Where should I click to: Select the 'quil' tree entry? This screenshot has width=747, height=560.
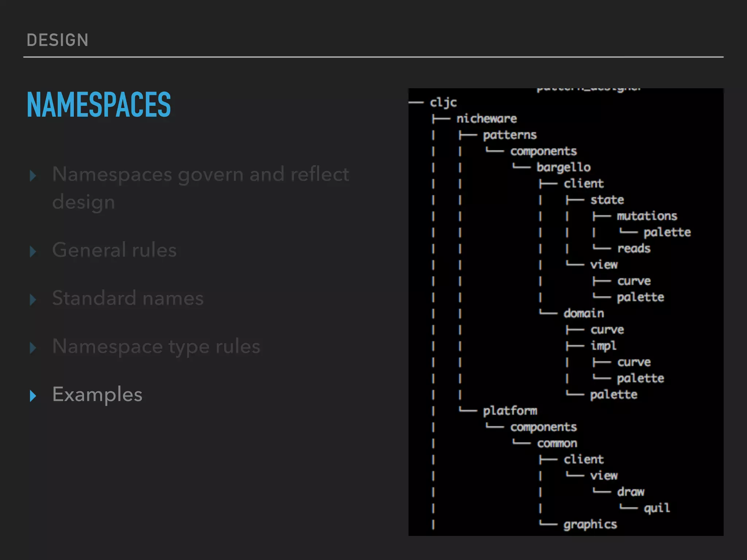657,509
